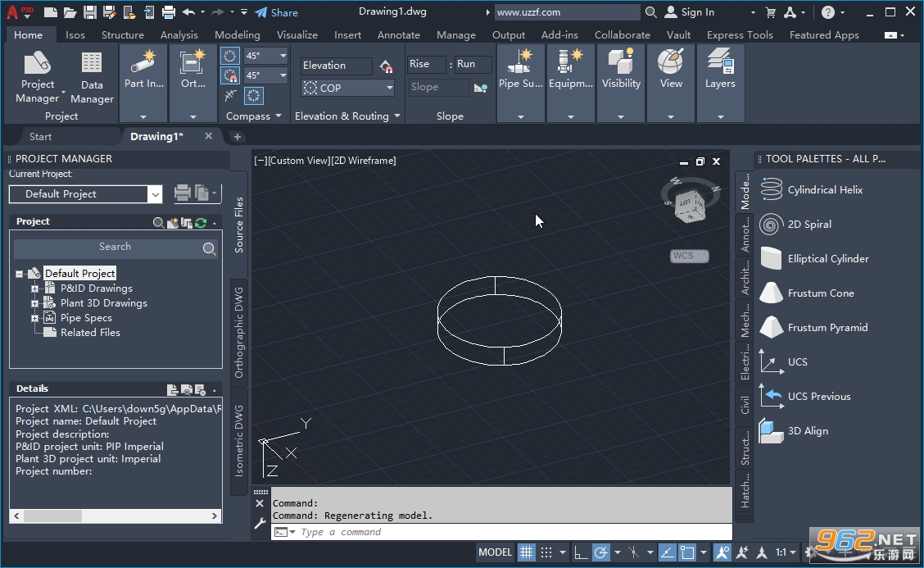Click the Type a command input
The image size is (924, 568).
pos(500,532)
